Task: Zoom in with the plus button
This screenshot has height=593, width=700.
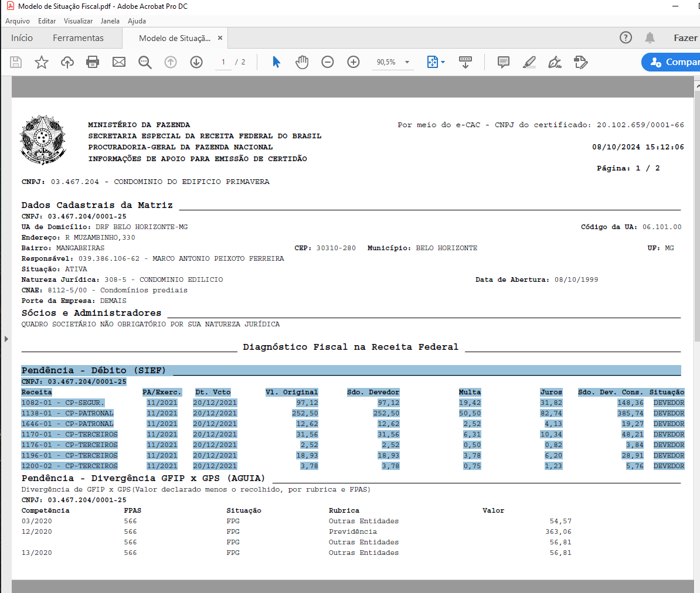Action: (x=354, y=62)
